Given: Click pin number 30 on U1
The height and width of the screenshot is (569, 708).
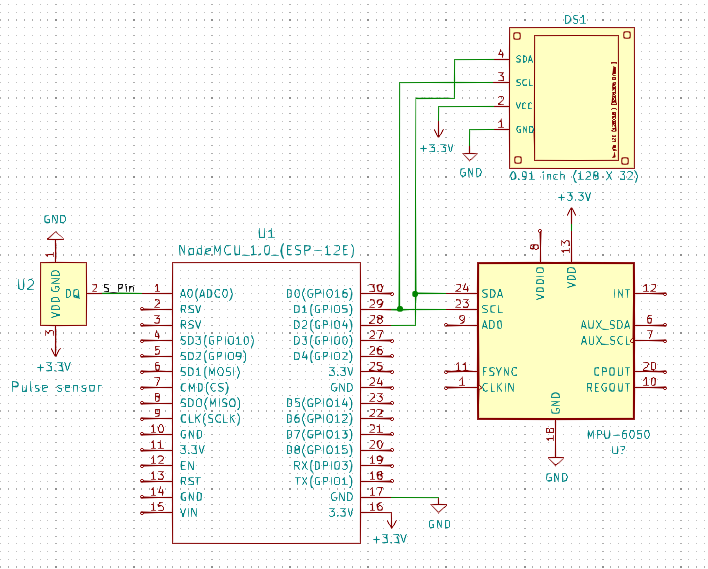Looking at the screenshot, I should (x=376, y=288).
